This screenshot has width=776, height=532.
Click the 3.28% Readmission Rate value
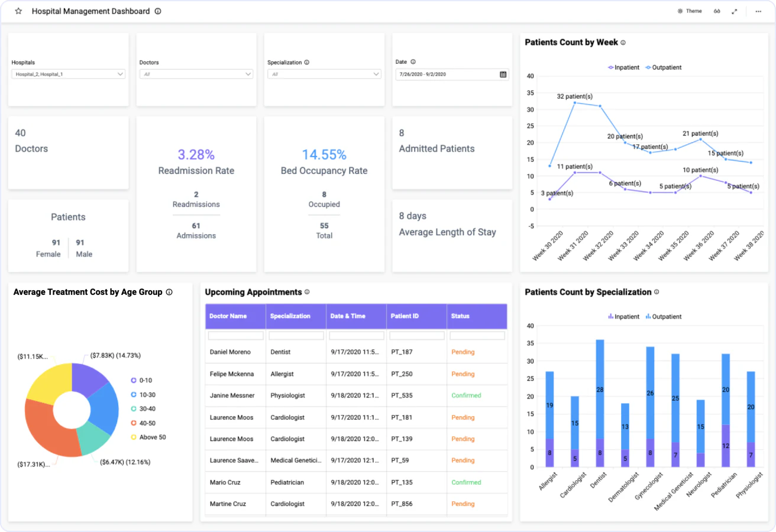click(x=196, y=155)
